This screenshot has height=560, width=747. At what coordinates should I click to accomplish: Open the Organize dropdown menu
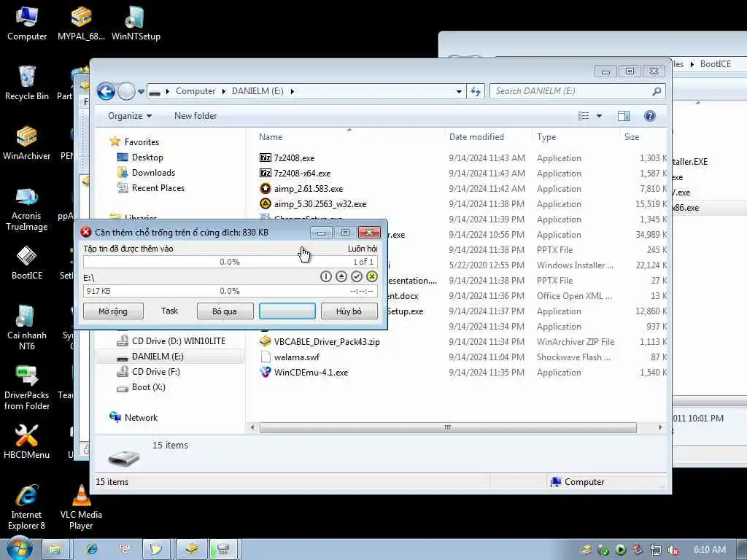coord(130,116)
